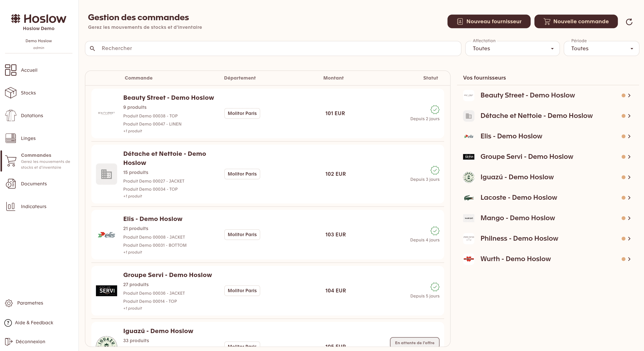Expand Wurth supplier chevron
This screenshot has height=351, width=644.
click(x=629, y=259)
